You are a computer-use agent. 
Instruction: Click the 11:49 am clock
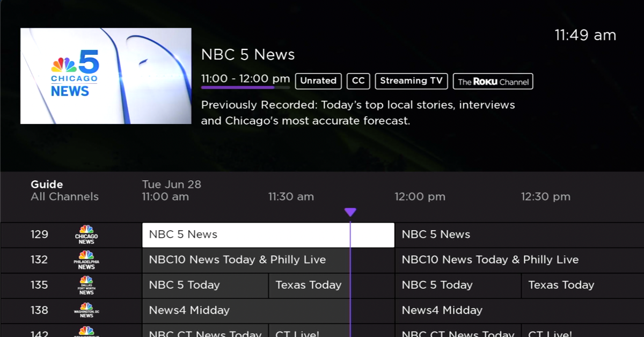tap(586, 35)
